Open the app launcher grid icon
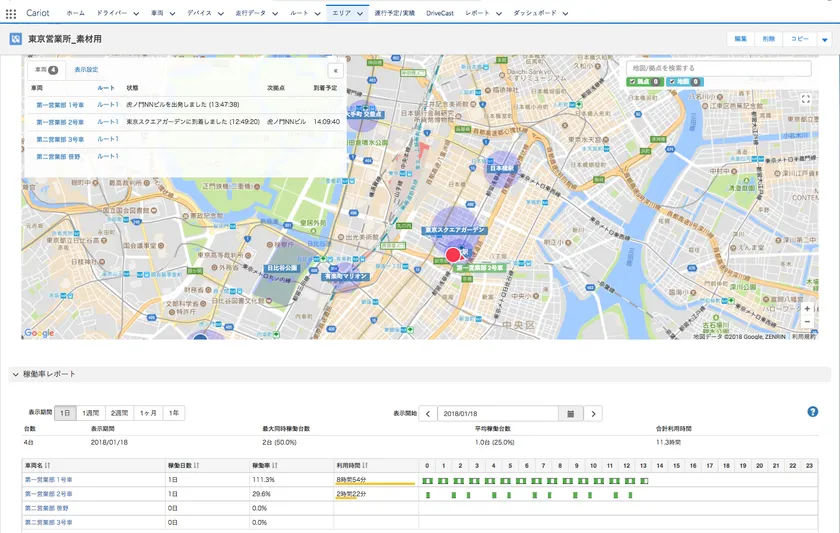The width and height of the screenshot is (840, 533). coord(12,14)
